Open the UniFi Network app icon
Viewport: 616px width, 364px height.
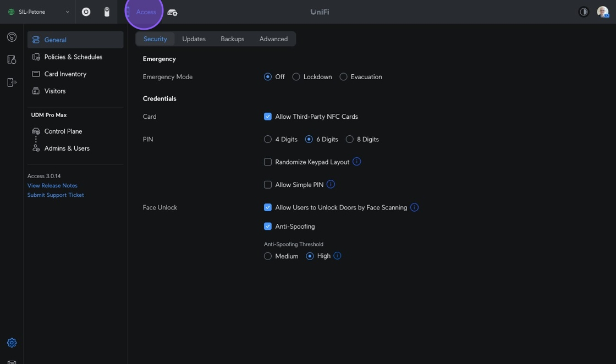click(x=86, y=12)
